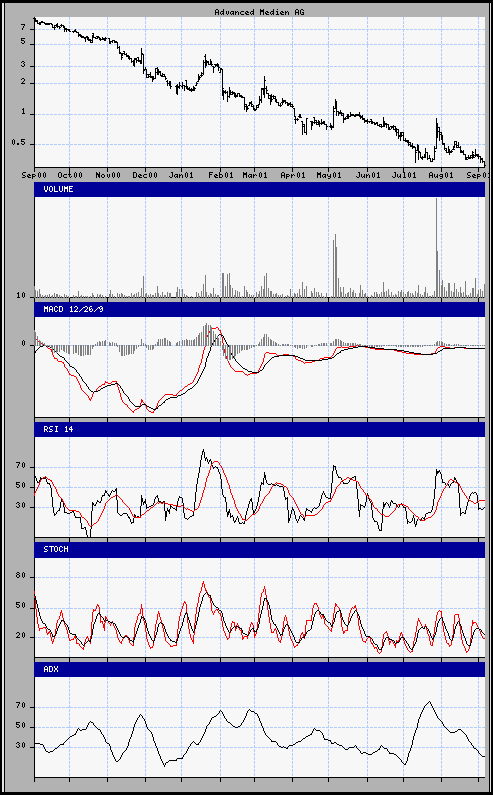
Task: Select the "MACD 12/26/9" panel header
Action: (260, 309)
